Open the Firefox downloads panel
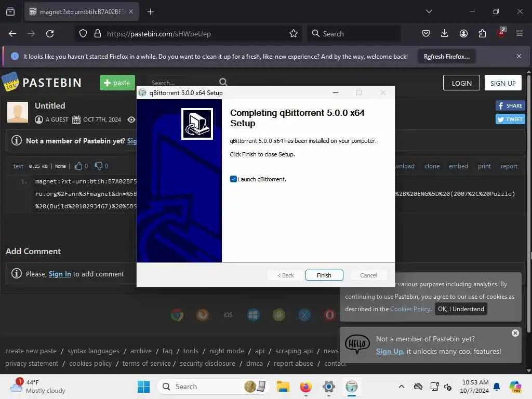Image resolution: width=532 pixels, height=399 pixels. pos(445,34)
